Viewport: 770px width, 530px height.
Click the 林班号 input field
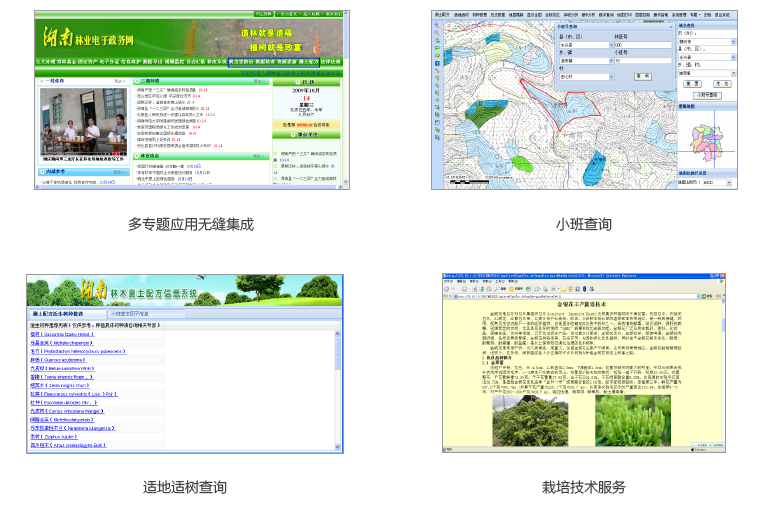pyautogui.click(x=642, y=45)
